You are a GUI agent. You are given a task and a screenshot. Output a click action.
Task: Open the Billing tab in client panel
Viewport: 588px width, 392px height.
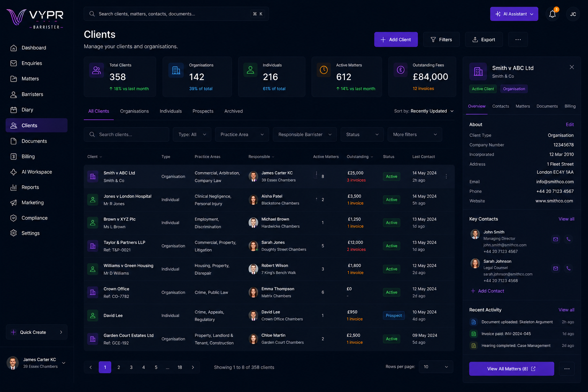570,106
